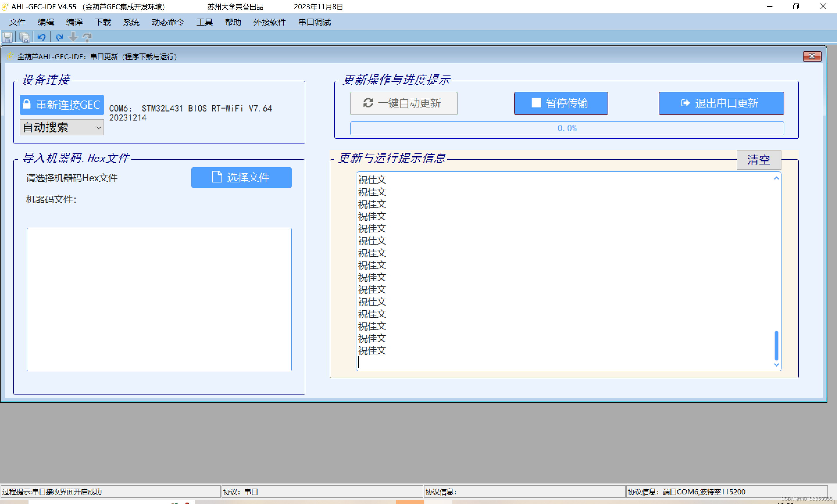Click the Save All toolbar icon
837x504 pixels.
pyautogui.click(x=24, y=37)
